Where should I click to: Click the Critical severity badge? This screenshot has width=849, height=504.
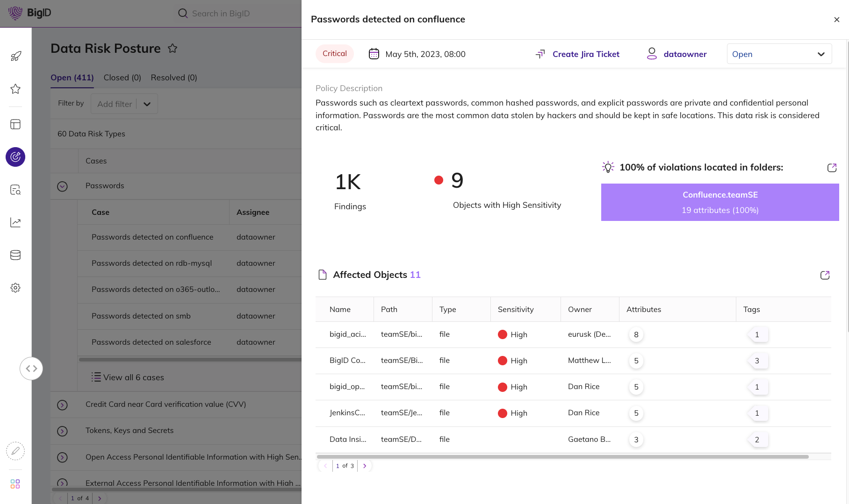click(x=335, y=54)
